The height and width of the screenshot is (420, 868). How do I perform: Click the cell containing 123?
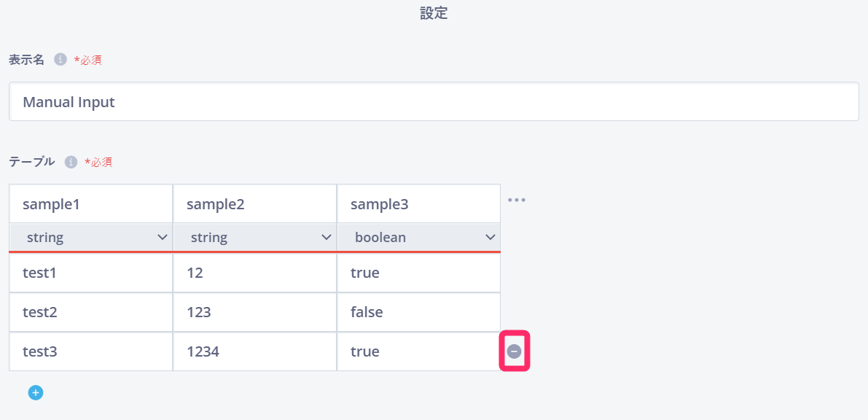point(254,312)
